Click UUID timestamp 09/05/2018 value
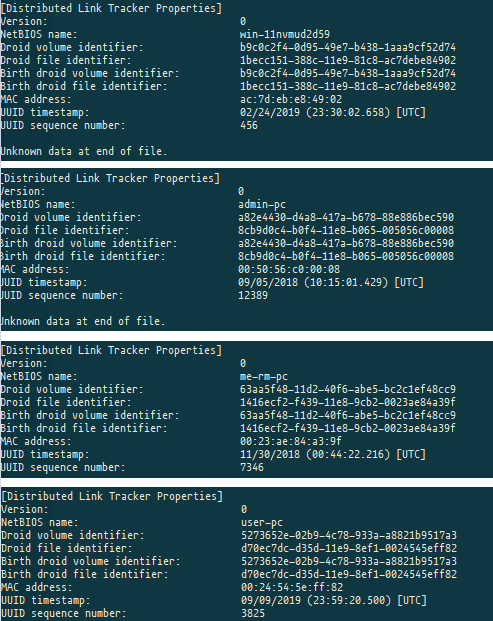Image resolution: width=493 pixels, height=621 pixels. click(x=331, y=282)
